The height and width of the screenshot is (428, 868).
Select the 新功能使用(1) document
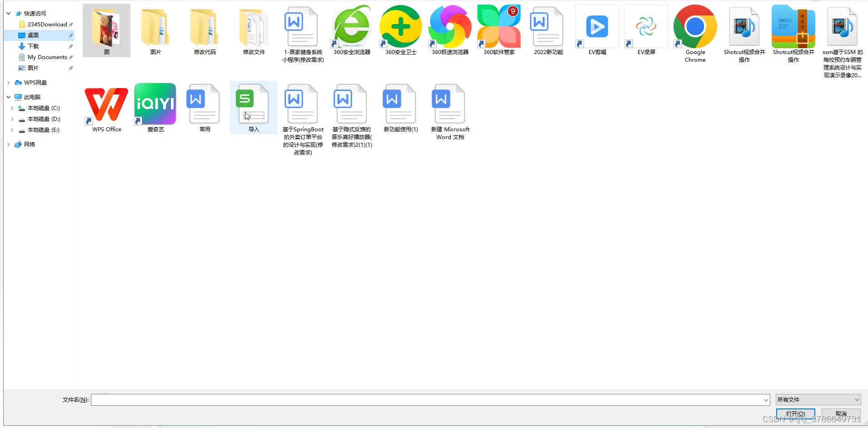tap(401, 108)
